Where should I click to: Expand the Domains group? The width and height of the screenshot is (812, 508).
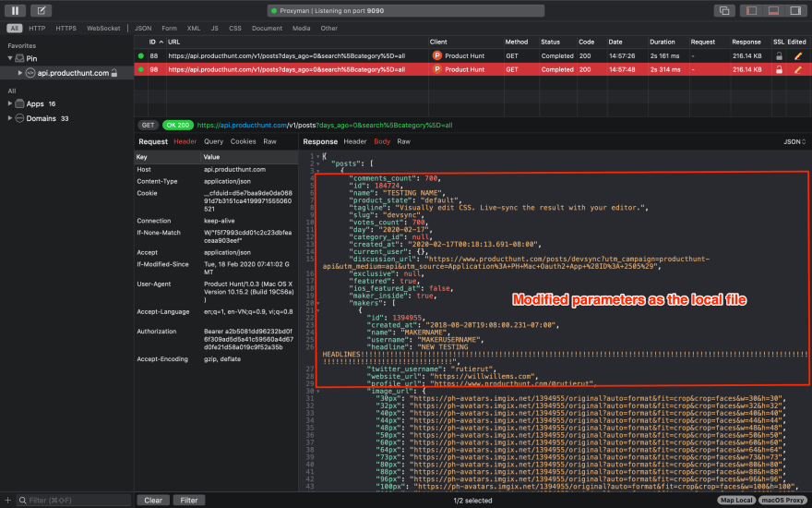click(x=10, y=118)
